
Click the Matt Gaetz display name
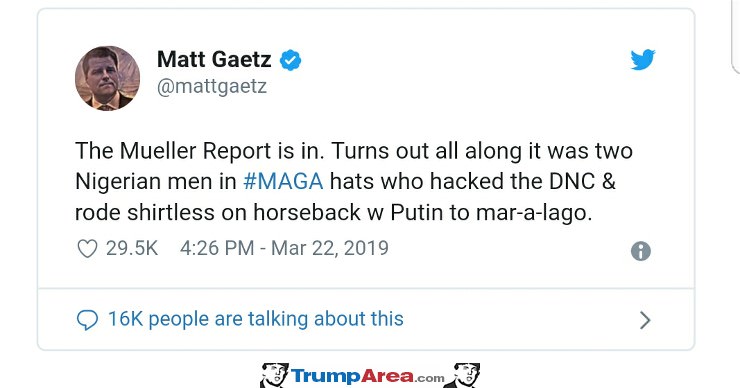click(214, 59)
